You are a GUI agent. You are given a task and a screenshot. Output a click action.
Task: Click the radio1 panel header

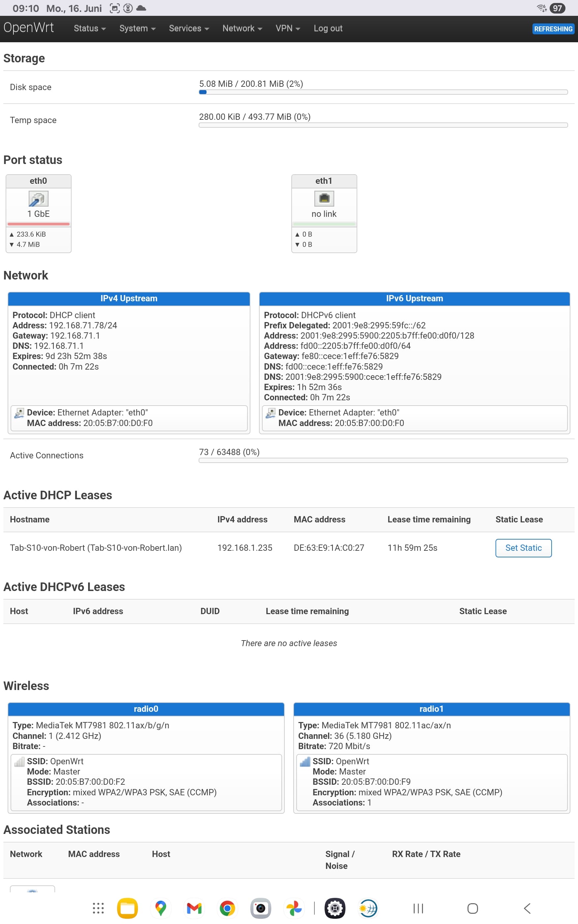[431, 709]
